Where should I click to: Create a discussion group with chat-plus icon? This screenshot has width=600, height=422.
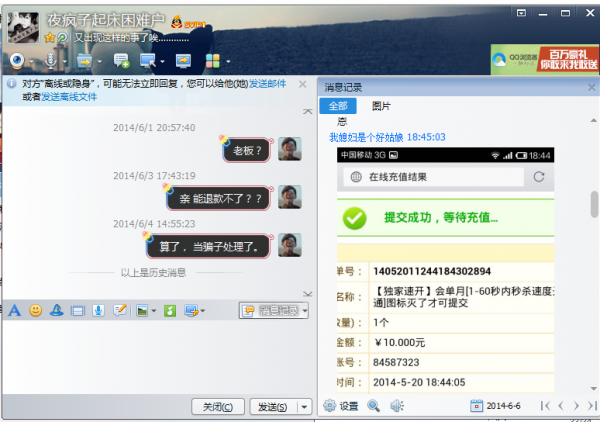121,61
